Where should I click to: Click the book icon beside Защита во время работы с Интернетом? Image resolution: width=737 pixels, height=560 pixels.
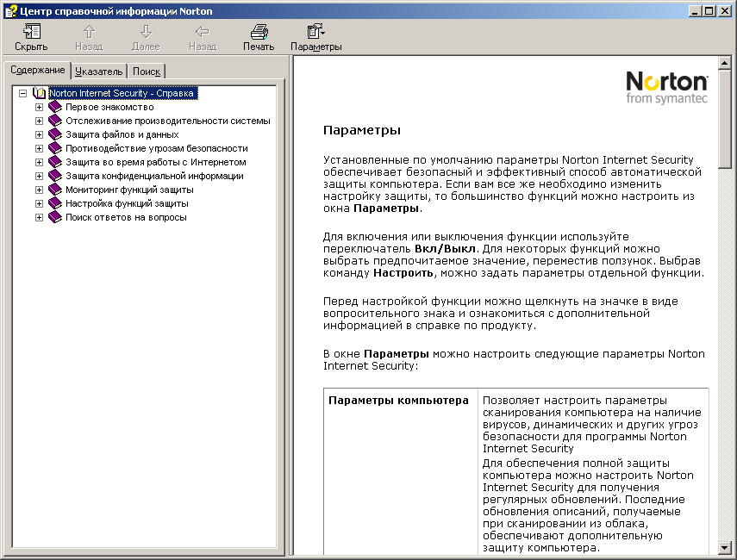coord(55,162)
